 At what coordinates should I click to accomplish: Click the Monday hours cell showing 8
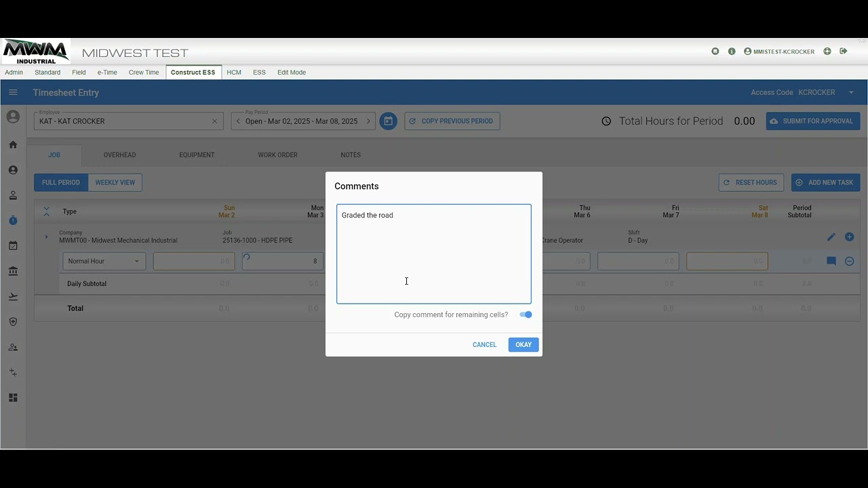click(x=283, y=261)
